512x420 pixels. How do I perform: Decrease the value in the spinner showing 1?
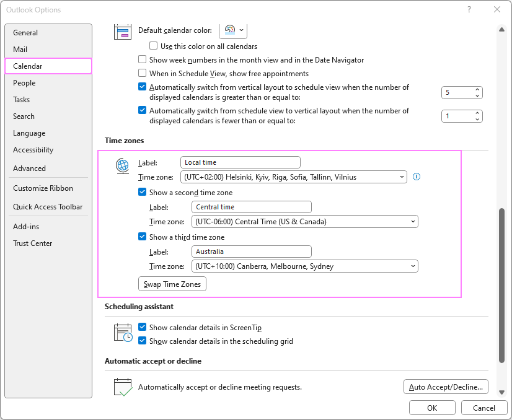point(477,119)
